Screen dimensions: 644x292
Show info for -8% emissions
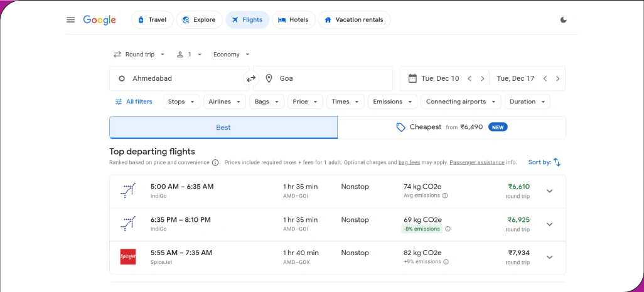pyautogui.click(x=448, y=229)
